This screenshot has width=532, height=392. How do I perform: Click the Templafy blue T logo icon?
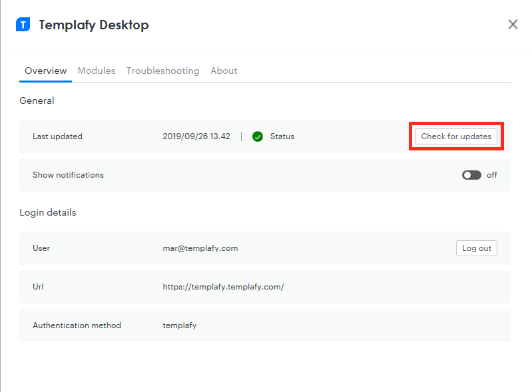pyautogui.click(x=23, y=25)
